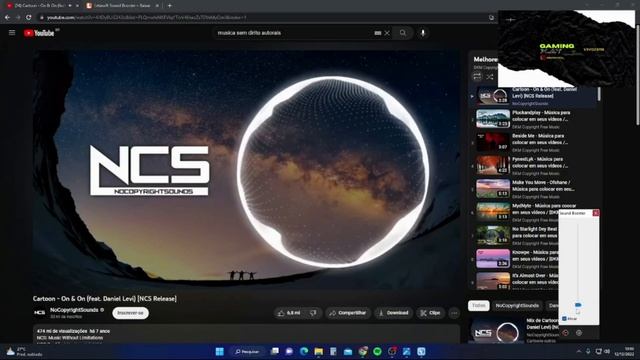Click the browser forward arrow
The height and width of the screenshot is (360, 640).
[x=18, y=18]
